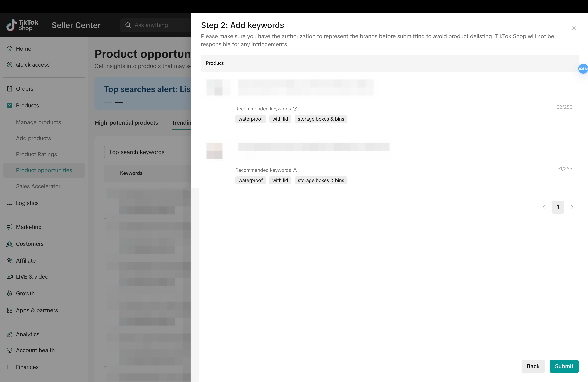588x382 pixels.
Task: Open Orders in the sidebar
Action: click(x=44, y=89)
